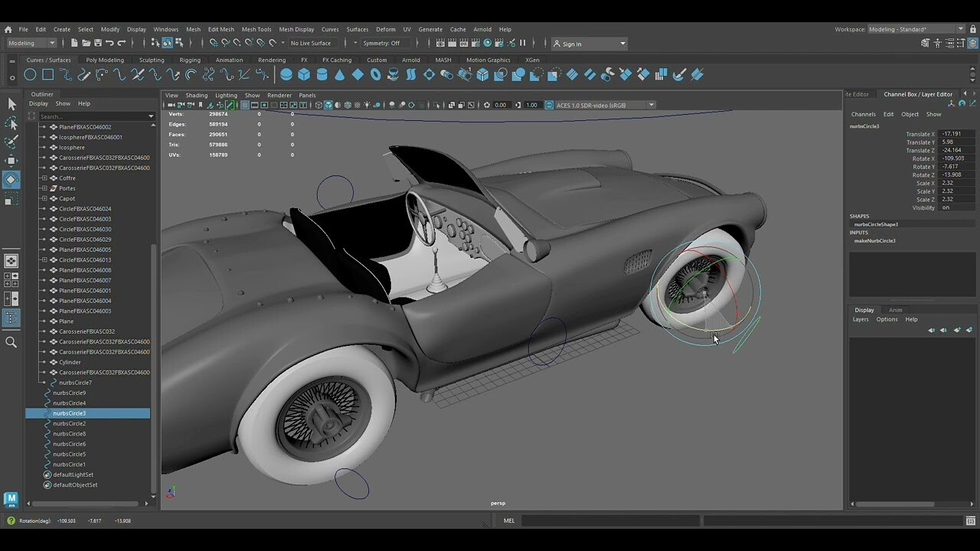
Task: Enable snap to grid in the status line
Action: 214,44
